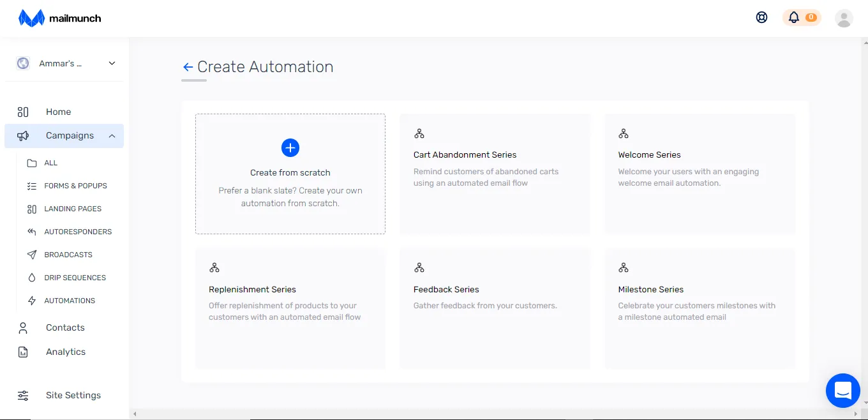Click the Milestone Series workflow icon
This screenshot has width=868, height=420.
point(624,267)
